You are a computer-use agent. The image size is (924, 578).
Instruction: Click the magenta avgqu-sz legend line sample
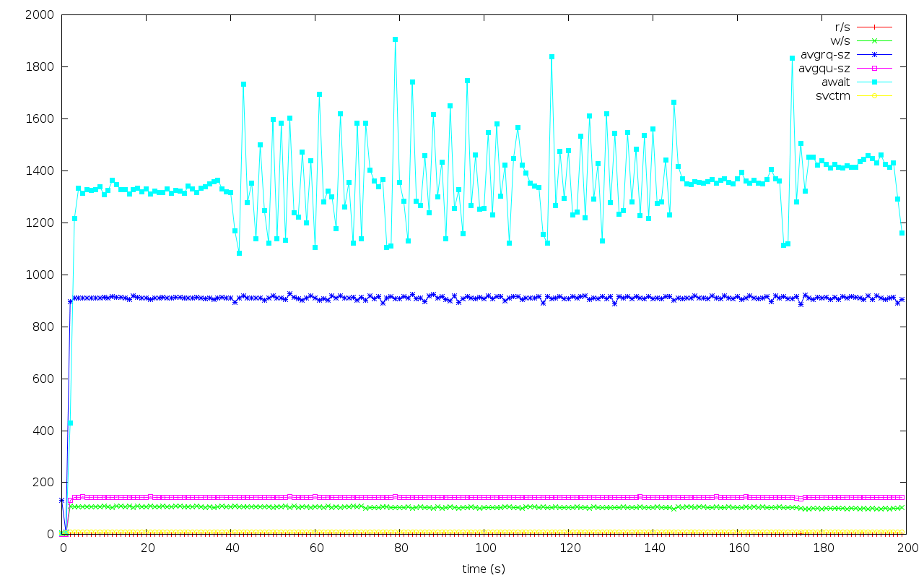click(x=874, y=68)
